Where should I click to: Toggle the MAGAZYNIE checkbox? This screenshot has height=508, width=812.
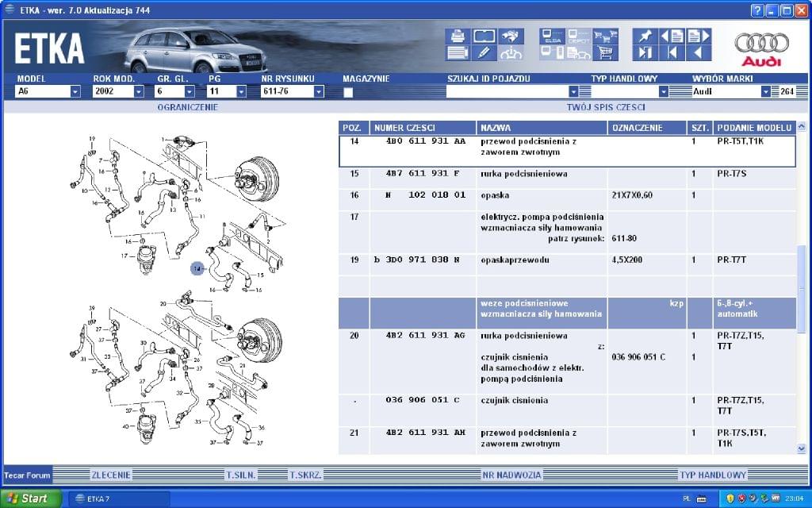(348, 92)
